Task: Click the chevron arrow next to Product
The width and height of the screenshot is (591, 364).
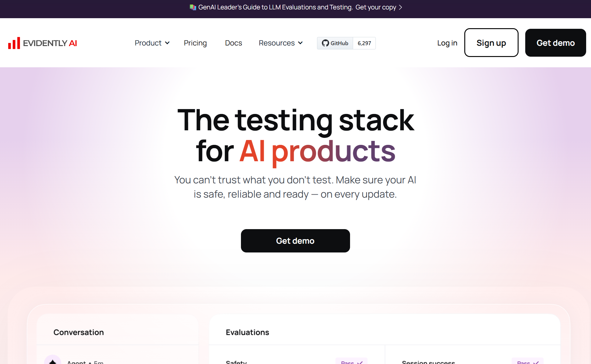Action: click(167, 43)
